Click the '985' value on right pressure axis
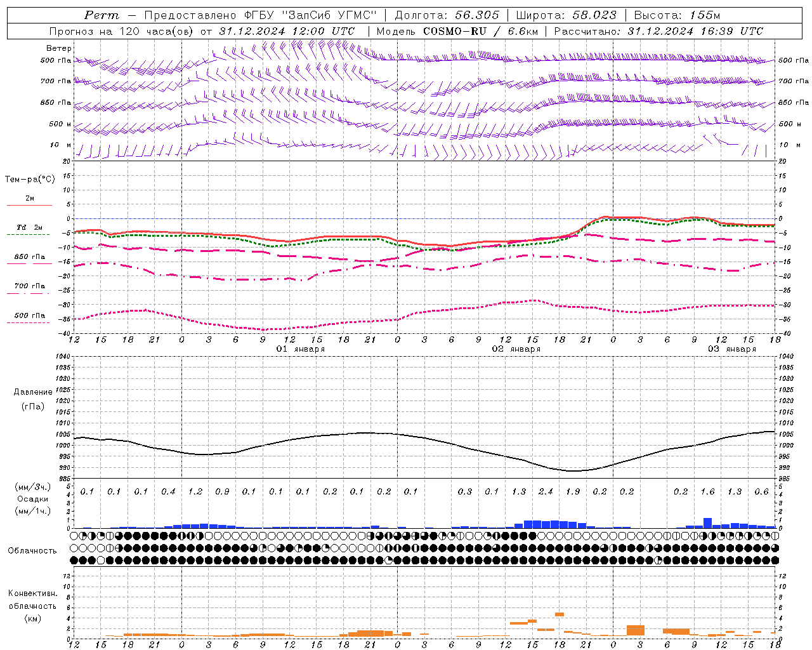This screenshot has height=650, width=812. [785, 479]
